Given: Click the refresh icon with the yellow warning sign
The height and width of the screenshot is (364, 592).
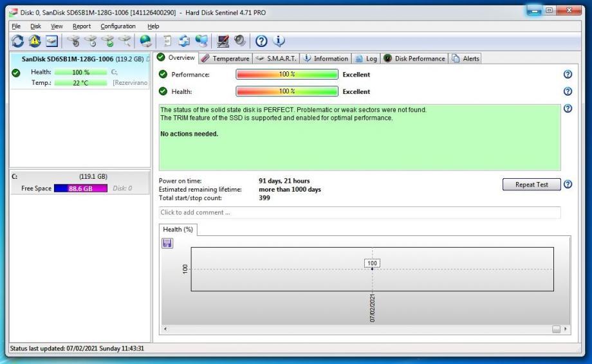Looking at the screenshot, I should 35,41.
